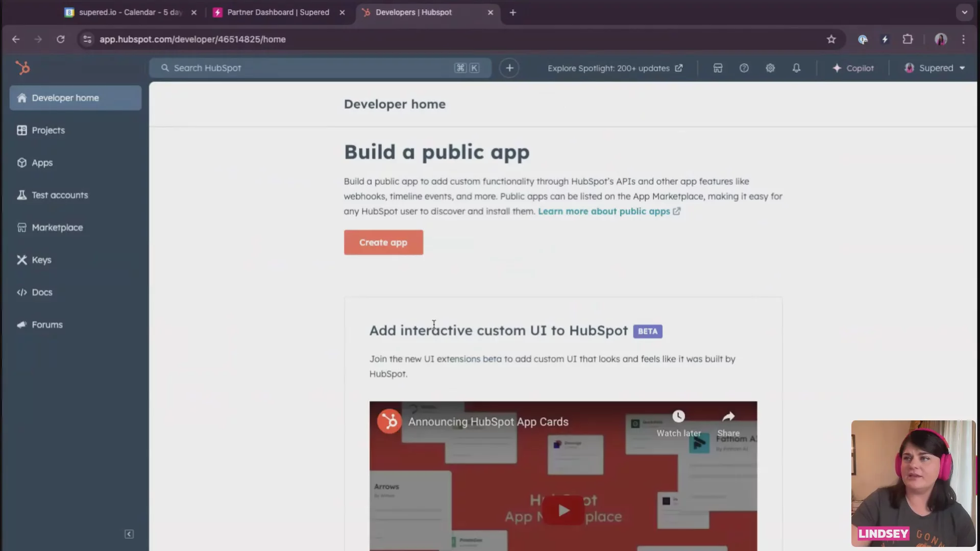Expand the tab search dropdown
This screenshot has width=980, height=551.
pyautogui.click(x=964, y=12)
